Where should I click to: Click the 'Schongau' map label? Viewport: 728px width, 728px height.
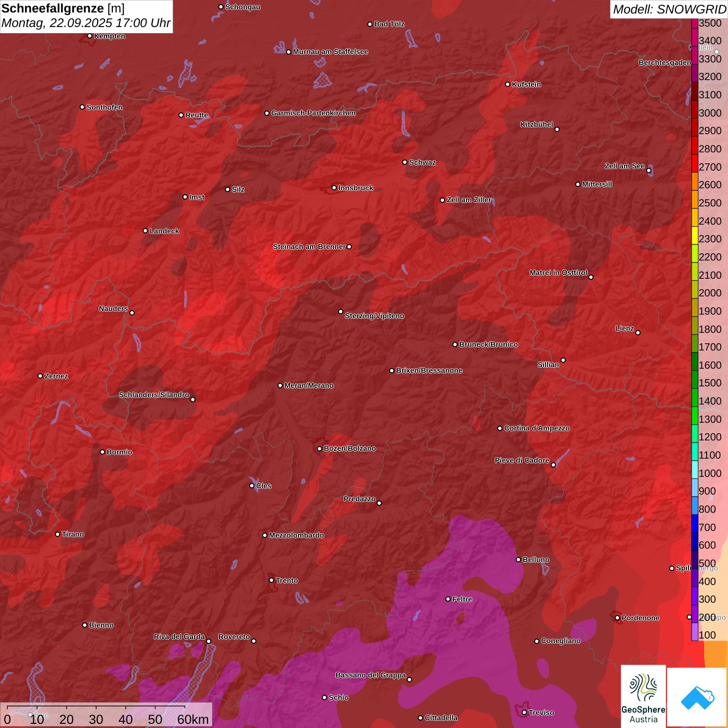tap(243, 7)
